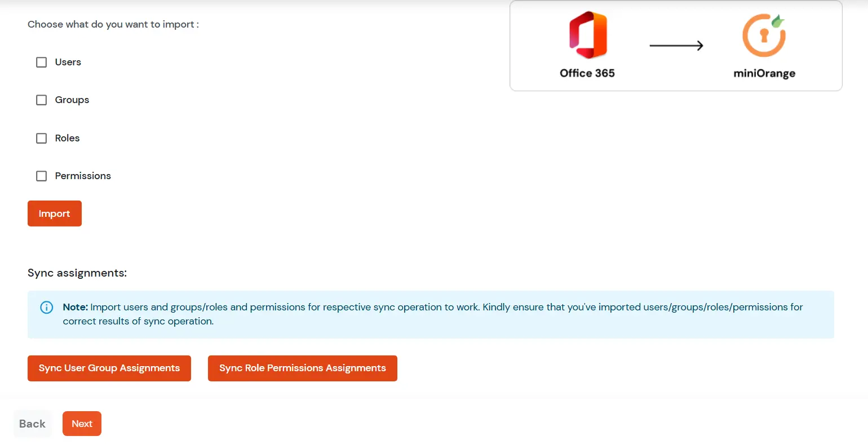Go Back to previous step

point(32,424)
